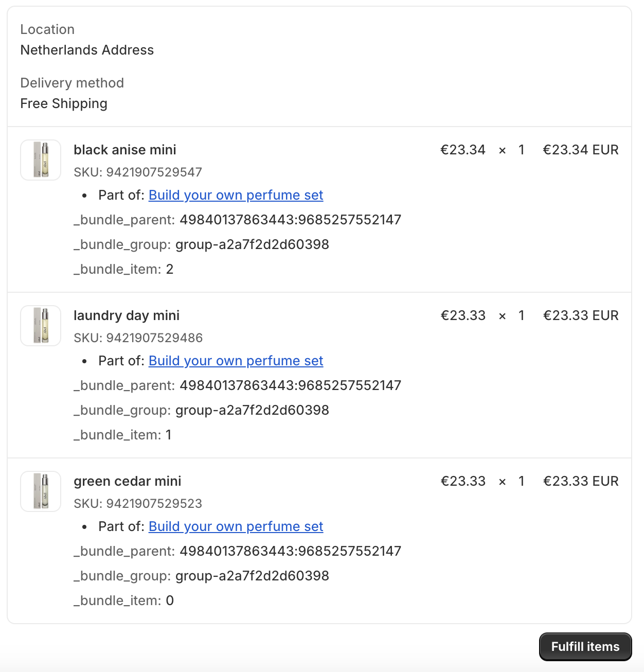
Task: Click the €23.34 EUR total for black anise
Action: click(x=580, y=150)
